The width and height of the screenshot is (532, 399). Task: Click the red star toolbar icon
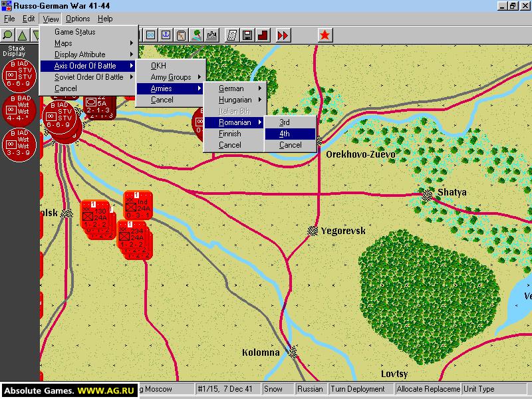[x=325, y=35]
